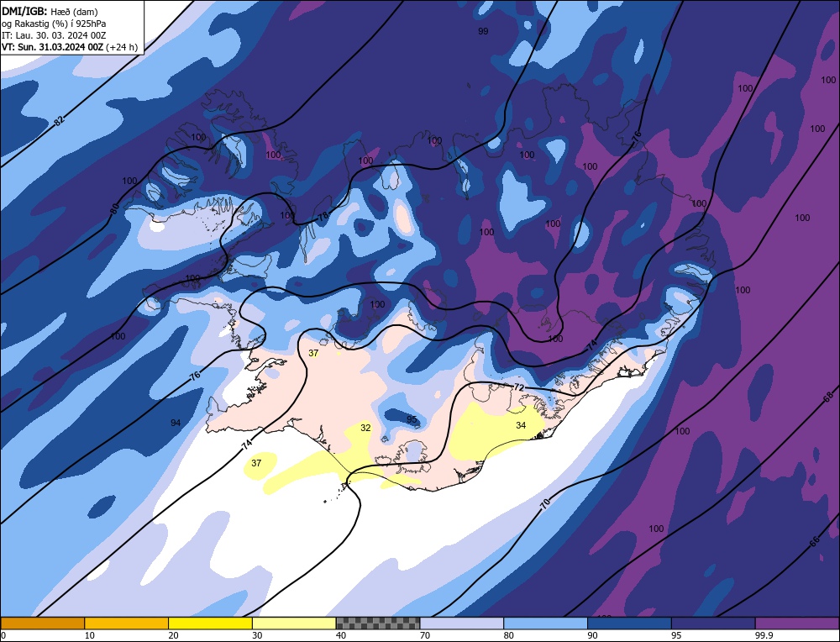This screenshot has width=840, height=642.
Task: Click the humidity value '32' on the map
Action: 365,428
